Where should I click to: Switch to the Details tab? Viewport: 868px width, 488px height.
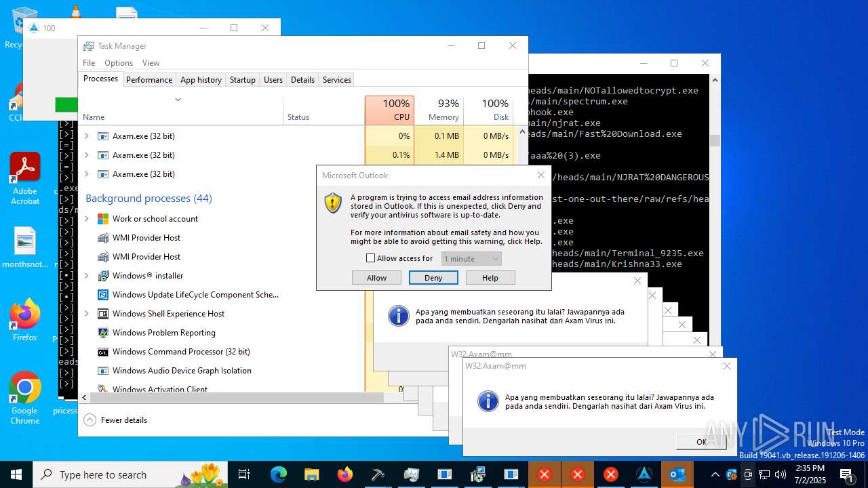302,79
